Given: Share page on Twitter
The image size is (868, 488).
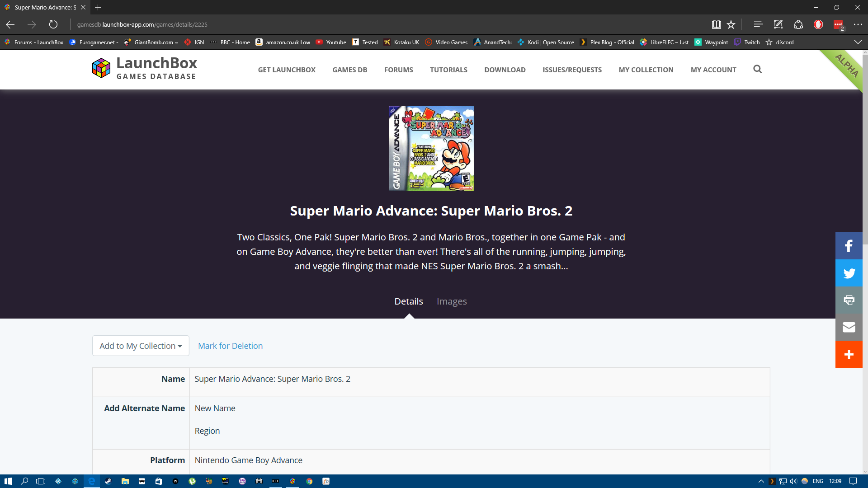Looking at the screenshot, I should click(849, 273).
